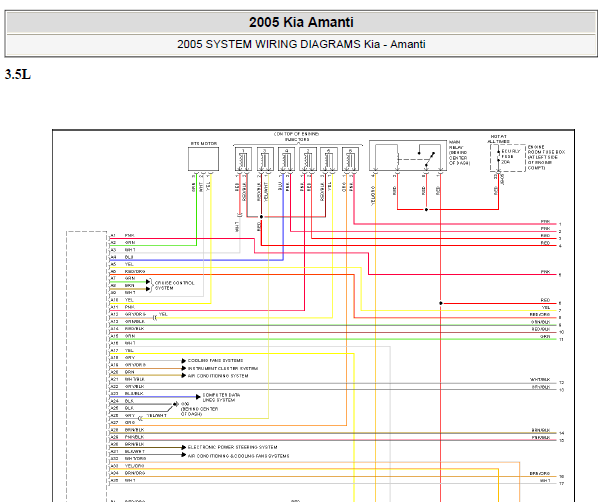
Task: Click the '3.5L' engine heading
Action: (x=18, y=74)
